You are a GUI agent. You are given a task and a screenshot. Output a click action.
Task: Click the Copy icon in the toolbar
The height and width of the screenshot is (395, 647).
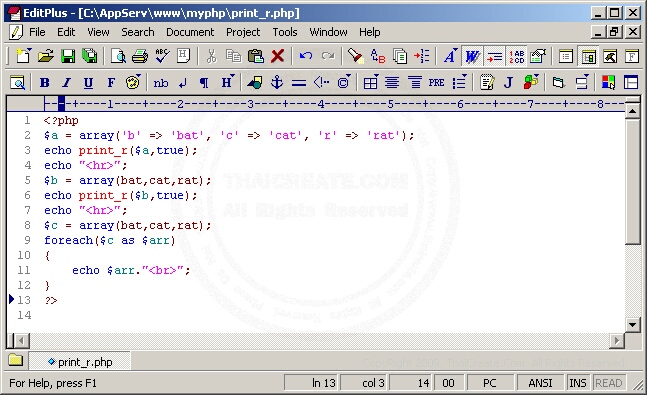tap(234, 56)
